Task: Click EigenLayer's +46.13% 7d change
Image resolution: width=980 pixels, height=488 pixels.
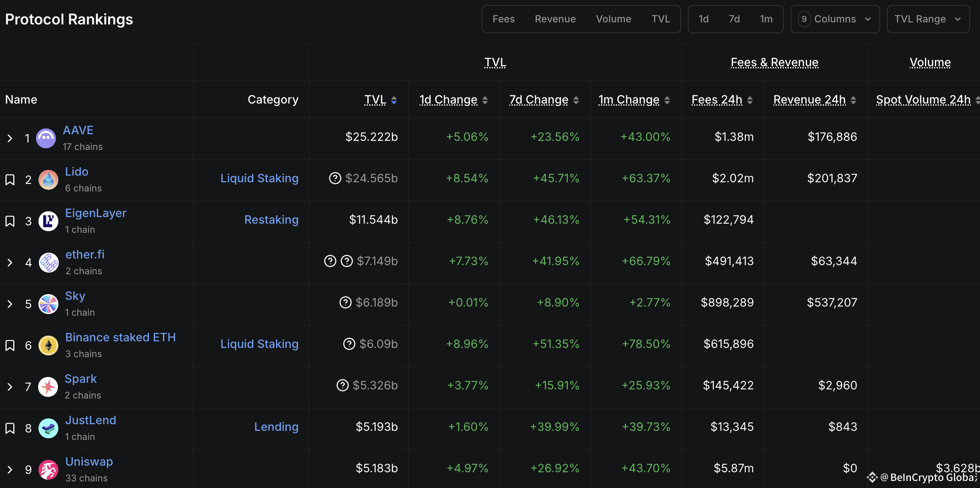Action: (x=556, y=220)
